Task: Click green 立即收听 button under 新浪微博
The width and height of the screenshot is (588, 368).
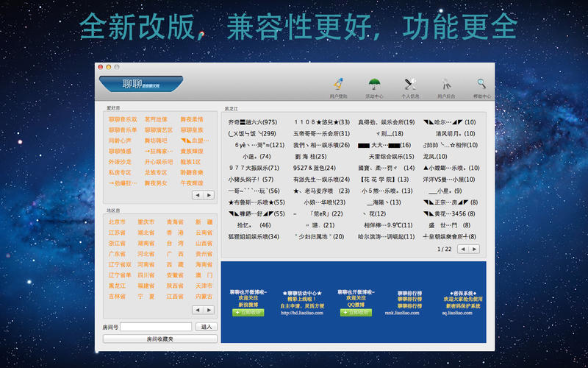Action: [x=248, y=312]
